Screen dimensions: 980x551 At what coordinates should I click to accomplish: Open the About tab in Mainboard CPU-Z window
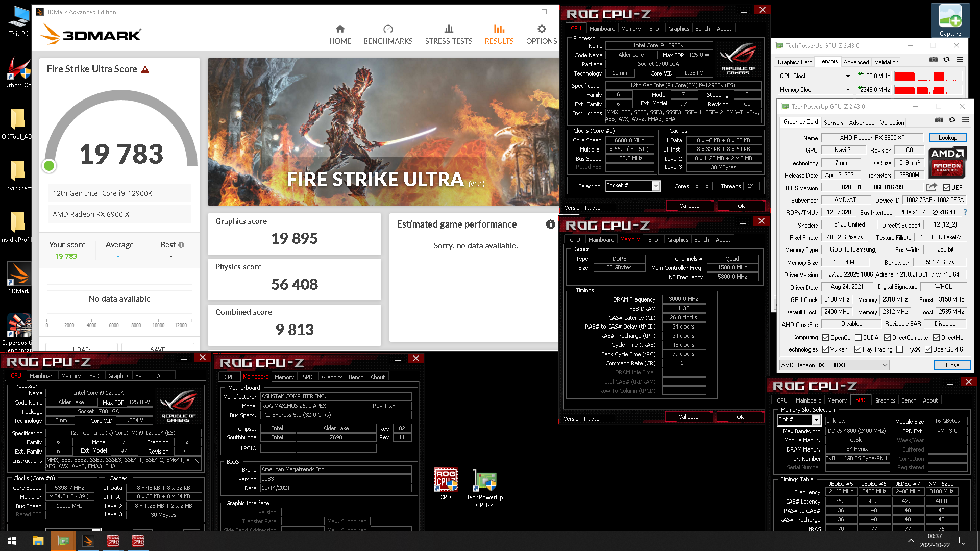tap(378, 377)
